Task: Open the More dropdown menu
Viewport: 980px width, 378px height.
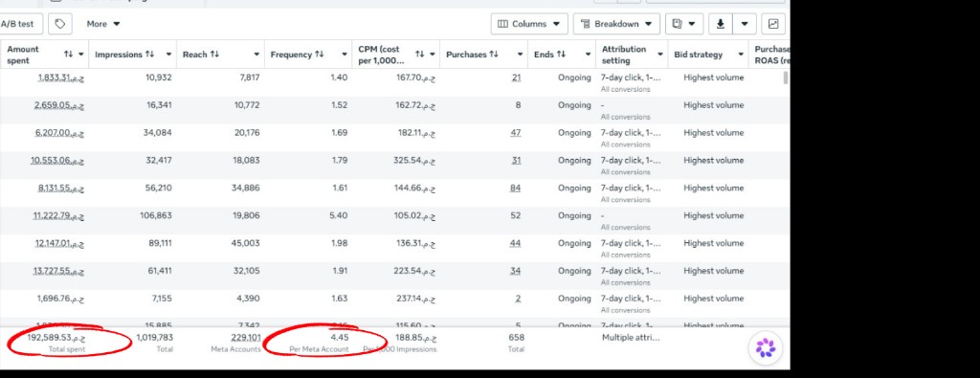Action: click(103, 24)
